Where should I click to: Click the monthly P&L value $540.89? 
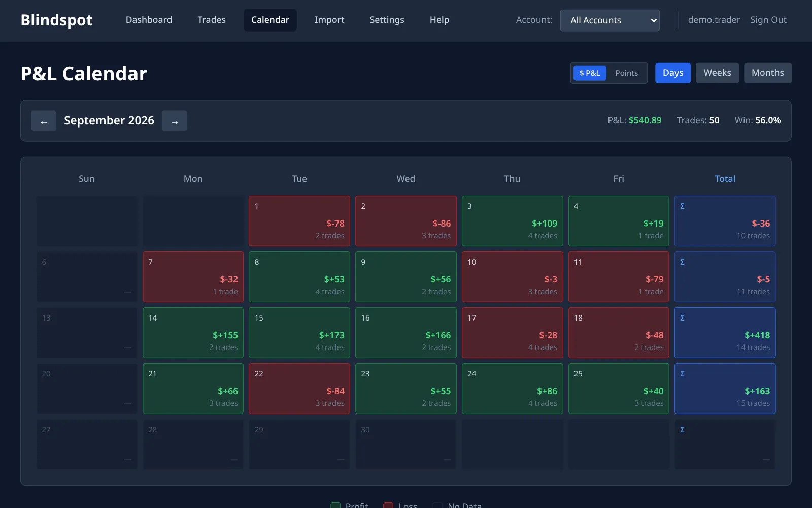click(x=645, y=120)
